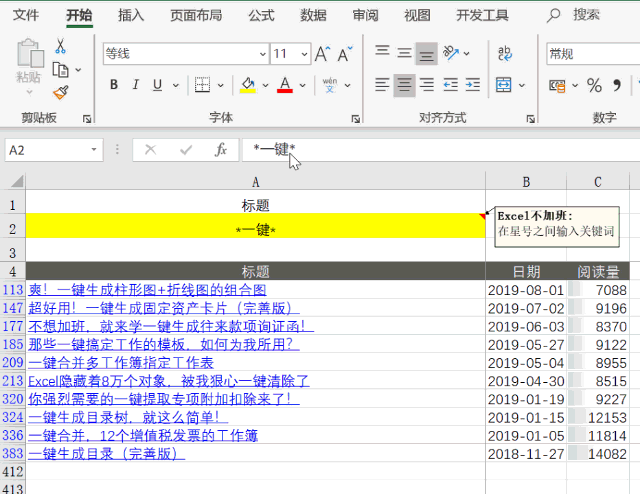Click the decrease indent icon
640x494 pixels.
(451, 85)
